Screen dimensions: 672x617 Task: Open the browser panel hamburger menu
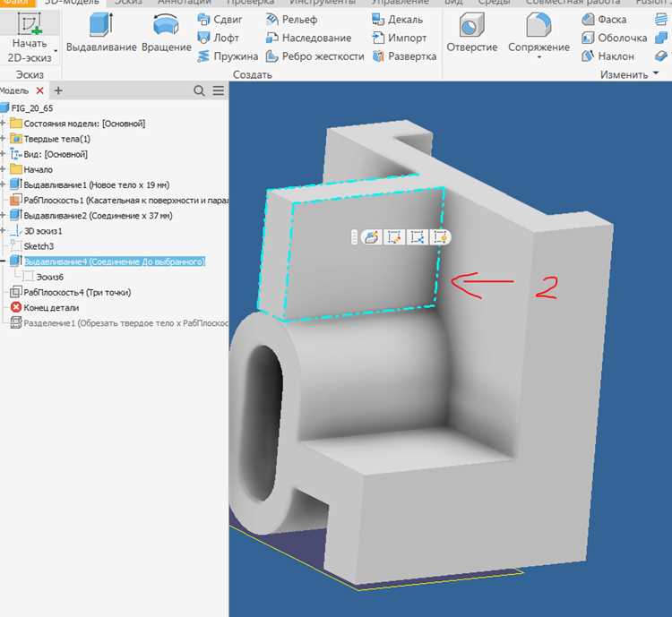pyautogui.click(x=219, y=90)
